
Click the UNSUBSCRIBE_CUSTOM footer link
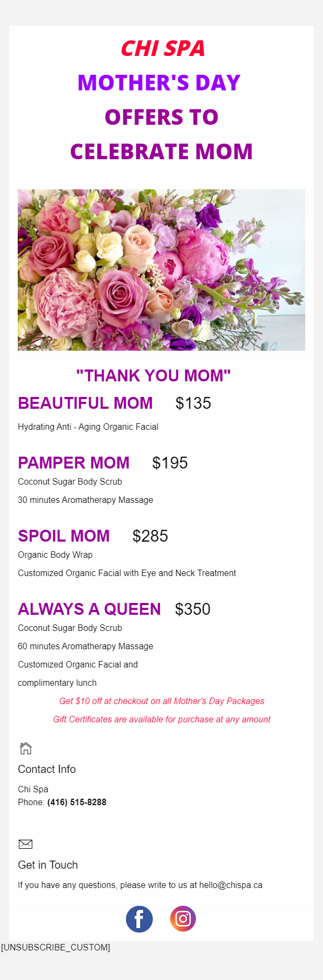(x=55, y=947)
